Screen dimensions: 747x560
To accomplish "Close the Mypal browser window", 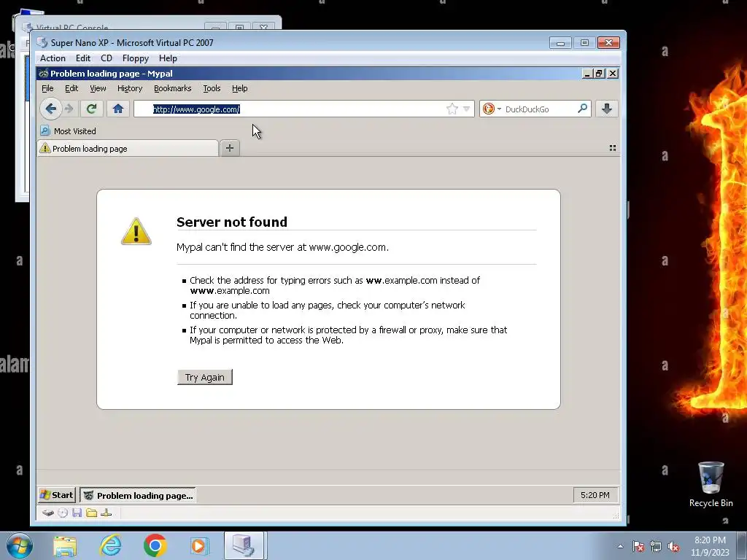I will 613,74.
